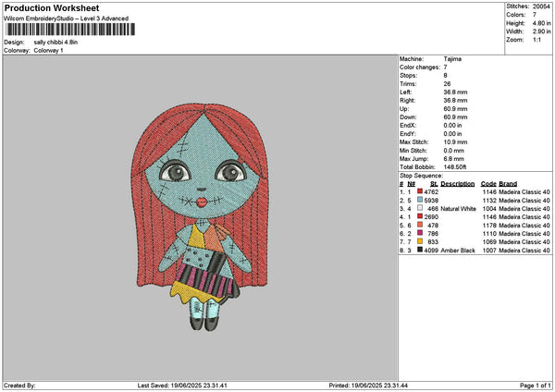Click the Natural White color swatch

pos(420,208)
